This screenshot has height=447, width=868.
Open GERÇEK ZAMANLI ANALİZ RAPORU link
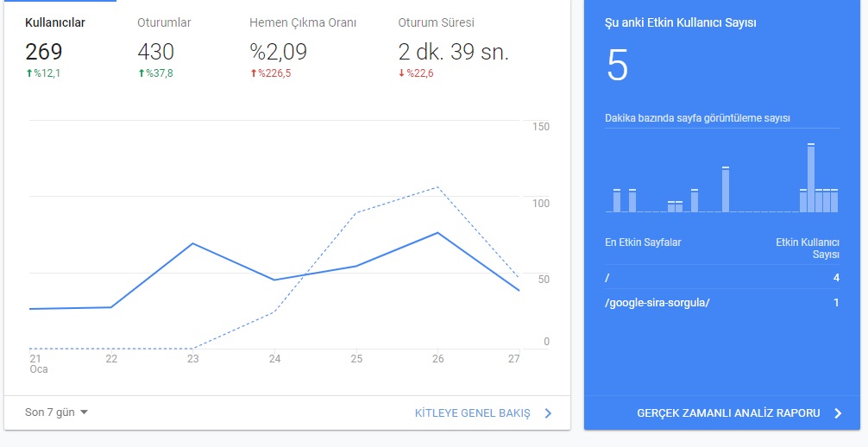728,413
